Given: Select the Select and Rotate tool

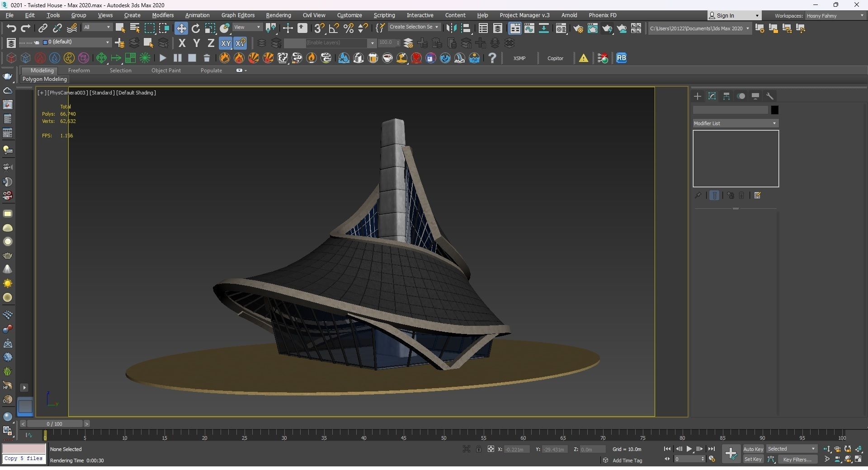Looking at the screenshot, I should click(196, 28).
